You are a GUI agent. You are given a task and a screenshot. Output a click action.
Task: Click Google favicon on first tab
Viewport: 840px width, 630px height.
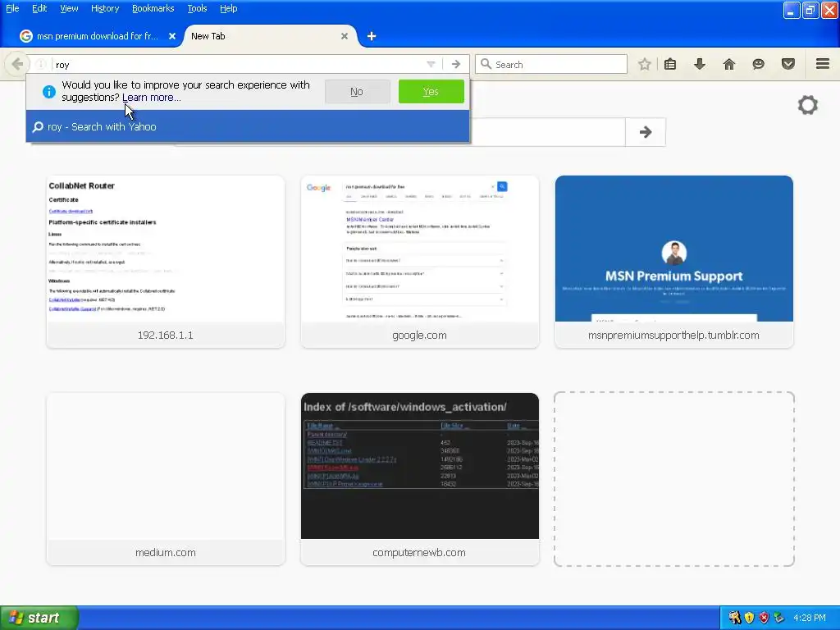click(25, 36)
